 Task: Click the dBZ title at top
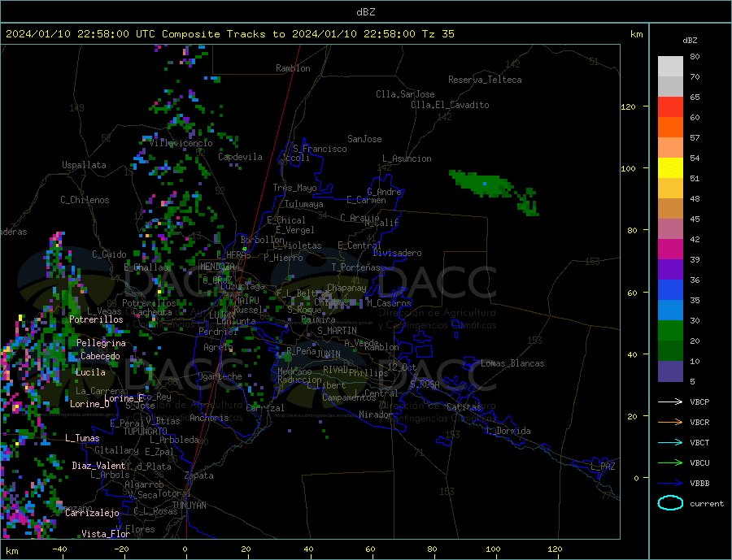point(365,12)
